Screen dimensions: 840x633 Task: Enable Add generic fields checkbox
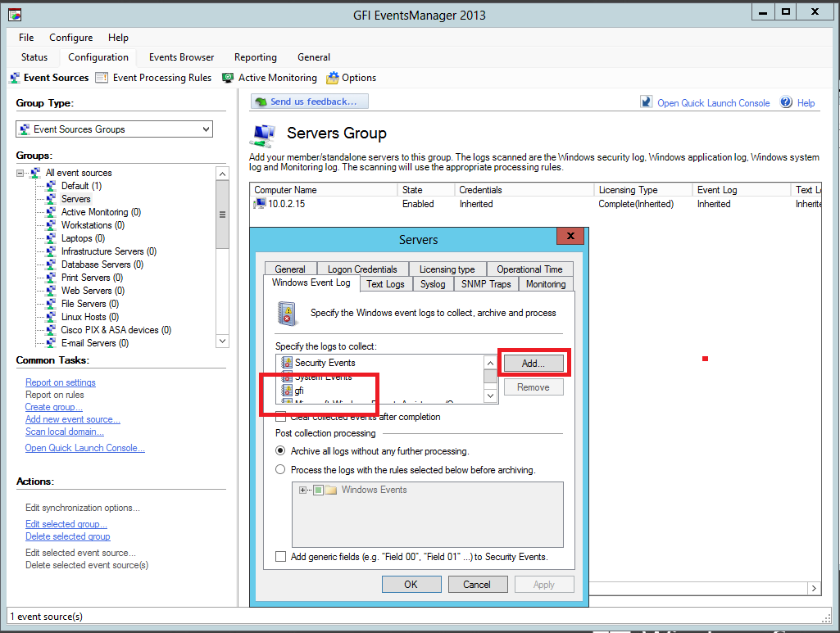(x=281, y=557)
